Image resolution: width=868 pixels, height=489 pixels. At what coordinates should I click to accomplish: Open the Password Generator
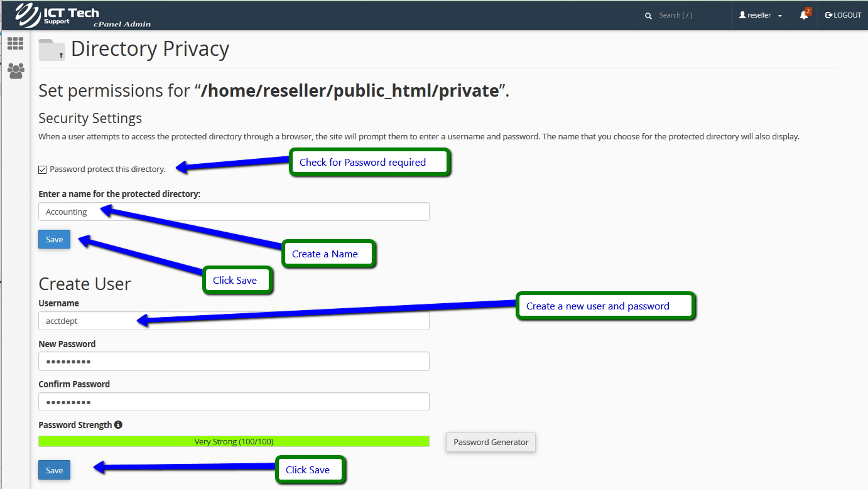coord(491,442)
